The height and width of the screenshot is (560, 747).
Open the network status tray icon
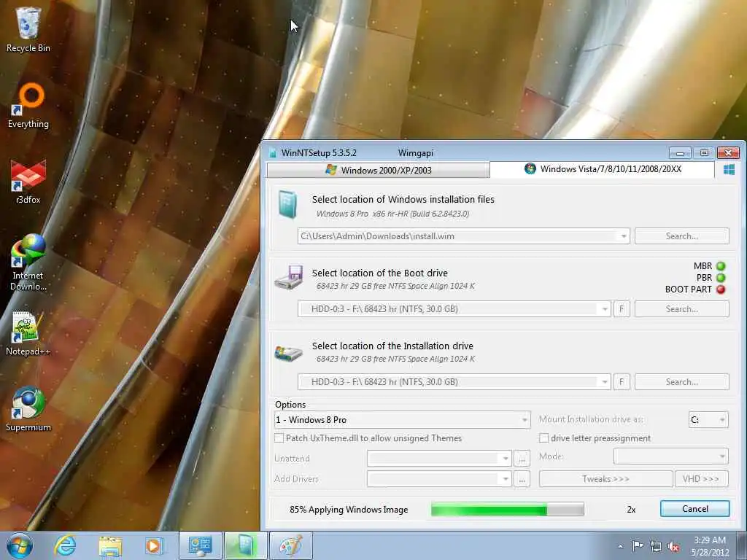coord(656,547)
